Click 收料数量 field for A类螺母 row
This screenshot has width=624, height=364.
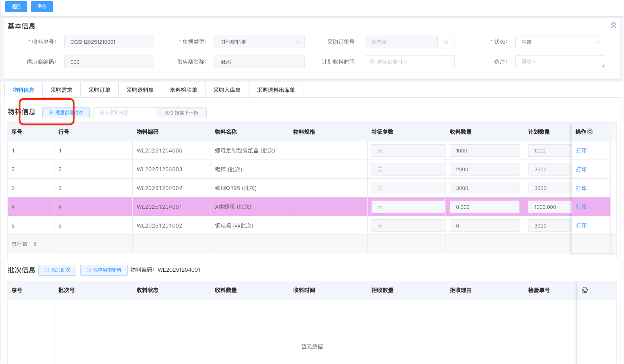(x=484, y=207)
